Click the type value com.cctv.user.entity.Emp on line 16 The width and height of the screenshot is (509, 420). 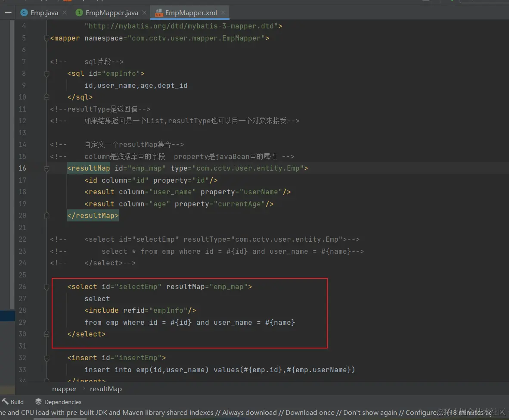tap(248, 168)
